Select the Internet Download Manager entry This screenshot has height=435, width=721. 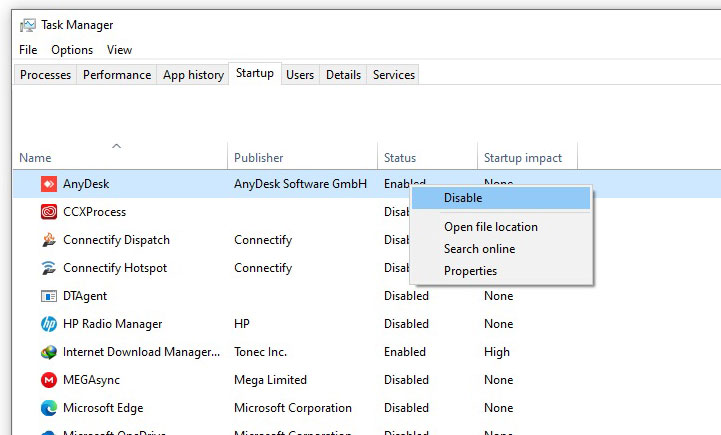point(141,352)
